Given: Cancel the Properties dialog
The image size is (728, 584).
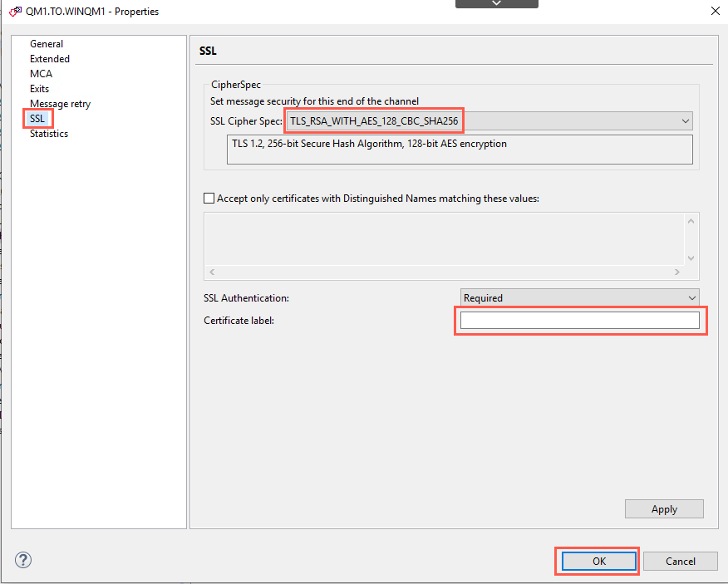Looking at the screenshot, I should 680,561.
